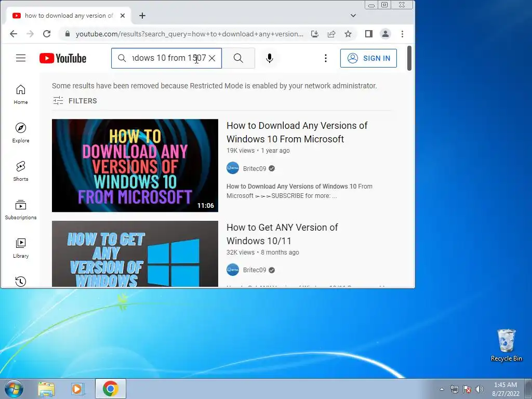The image size is (532, 399).
Task: Click Chrome forward arrow
Action: click(x=30, y=34)
